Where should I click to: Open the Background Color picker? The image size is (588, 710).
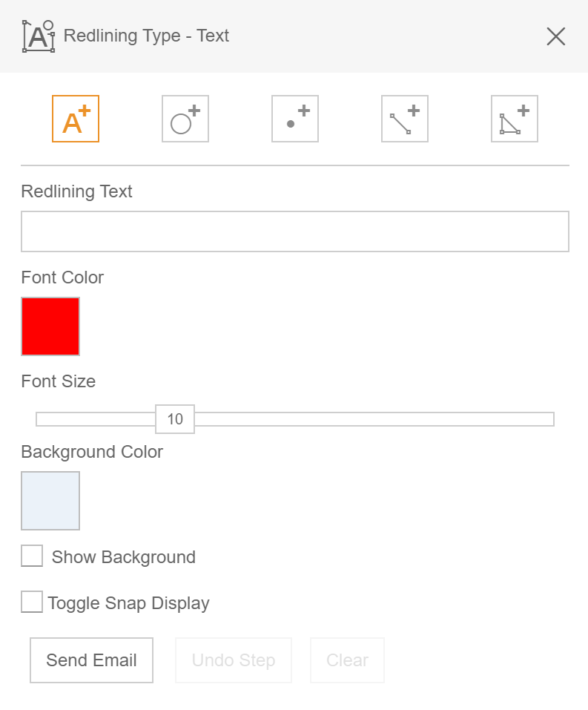click(x=50, y=501)
